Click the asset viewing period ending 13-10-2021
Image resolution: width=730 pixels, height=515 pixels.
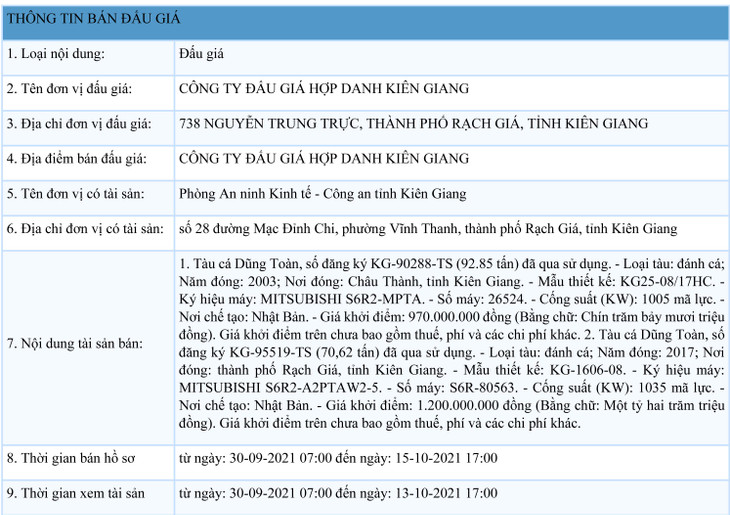point(338,494)
